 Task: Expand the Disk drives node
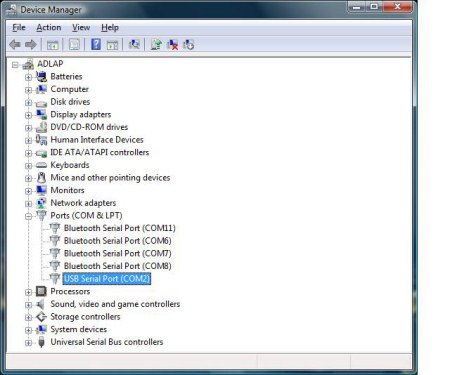coord(28,103)
